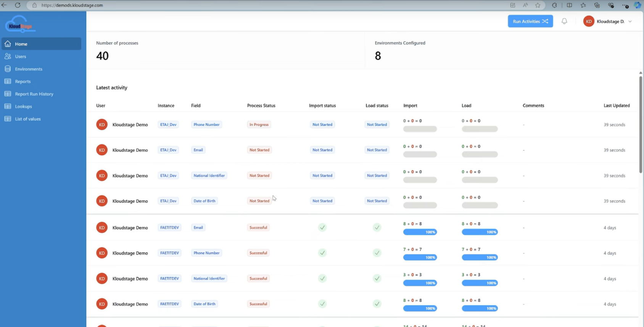Click load checkmark in FAETITDEV Email row
The width and height of the screenshot is (644, 327).
pos(377,228)
